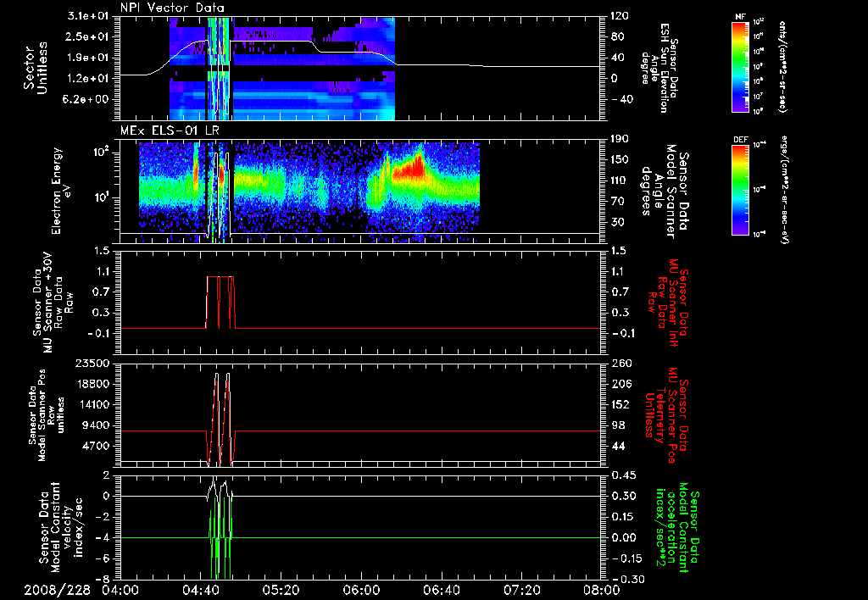868x600 pixels.
Task: Click the "06:00" time axis tick label
Action: (361, 591)
